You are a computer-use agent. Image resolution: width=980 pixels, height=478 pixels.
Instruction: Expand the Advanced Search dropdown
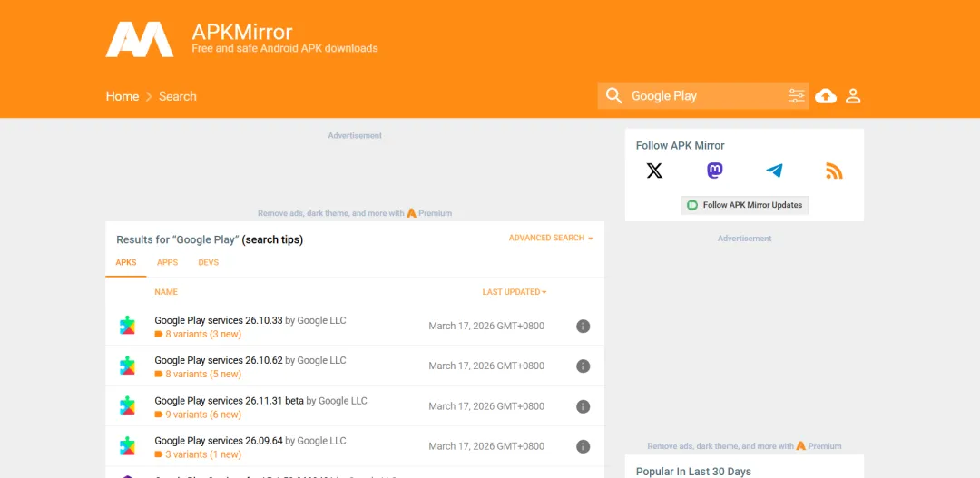[551, 238]
